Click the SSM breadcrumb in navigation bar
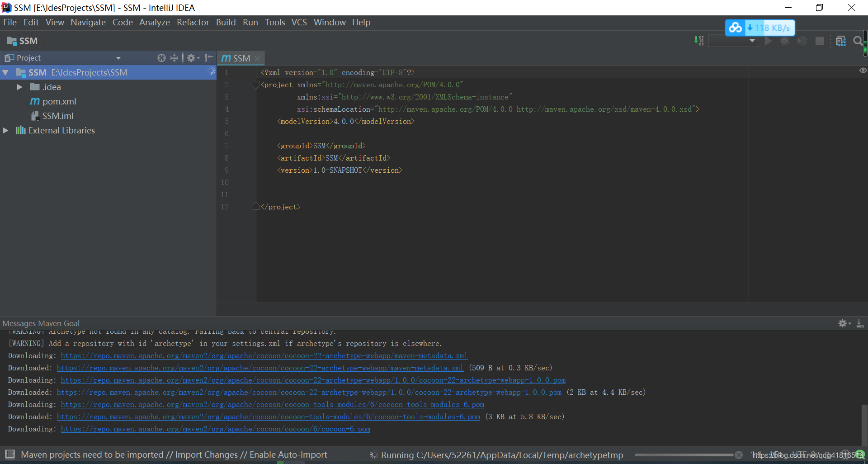 (22, 41)
